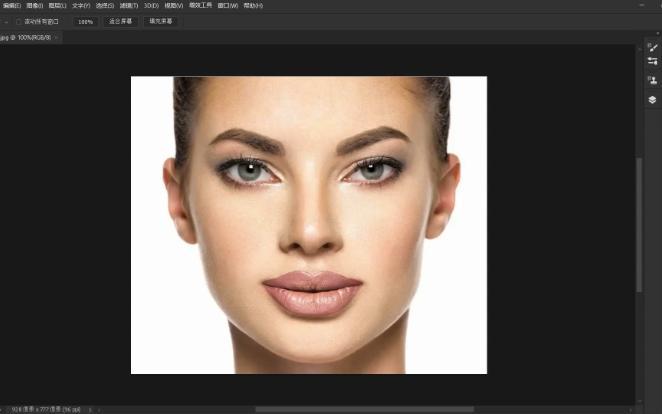Select the jpg @ 100% (RGB/8) document tab
Viewport: 662px width, 414px height.
pos(25,38)
